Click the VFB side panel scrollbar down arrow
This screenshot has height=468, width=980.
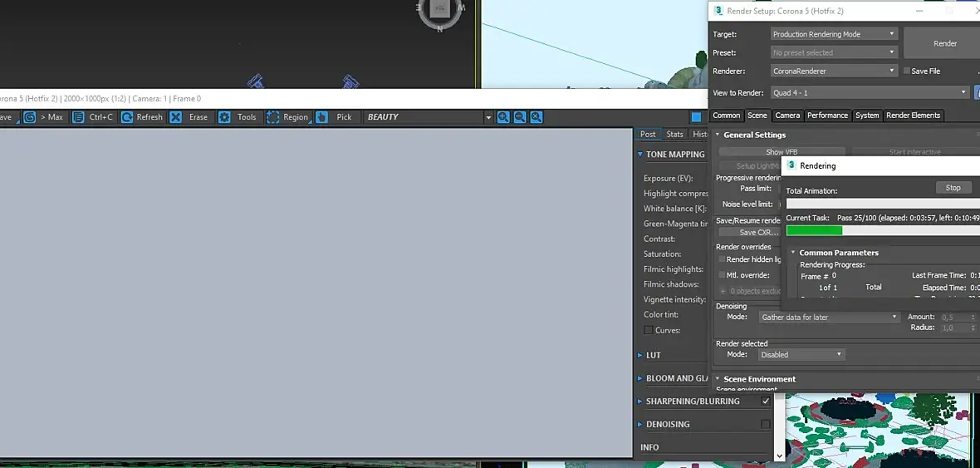coord(779,456)
